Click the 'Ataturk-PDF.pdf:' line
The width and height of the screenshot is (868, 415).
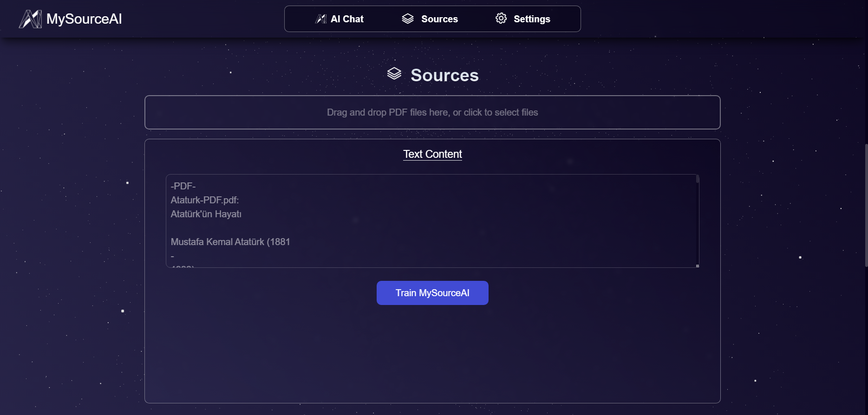(205, 200)
